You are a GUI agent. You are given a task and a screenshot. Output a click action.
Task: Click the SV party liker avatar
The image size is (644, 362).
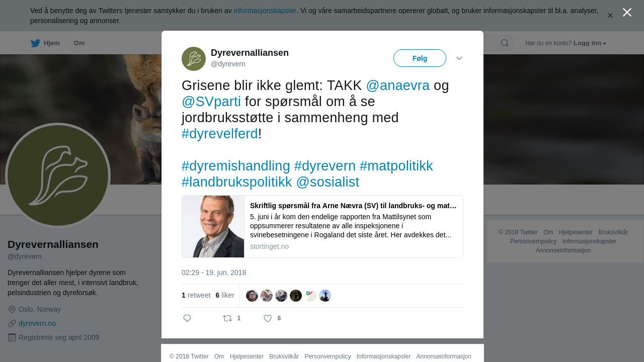point(310,296)
